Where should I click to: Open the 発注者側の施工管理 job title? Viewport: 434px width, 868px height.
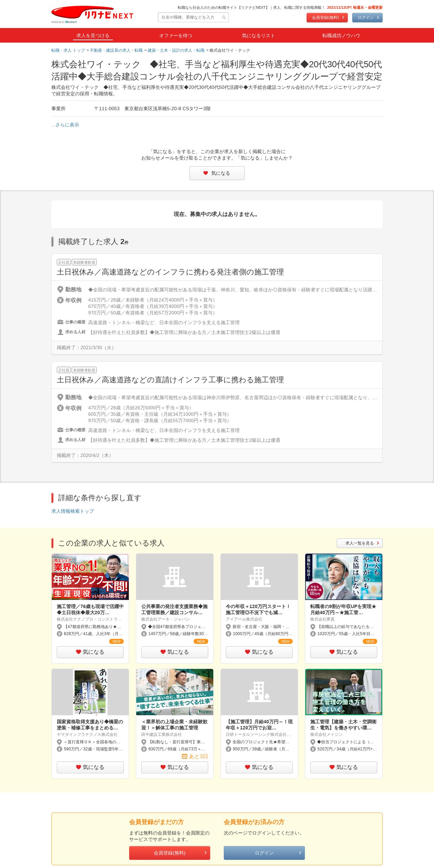coord(170,272)
